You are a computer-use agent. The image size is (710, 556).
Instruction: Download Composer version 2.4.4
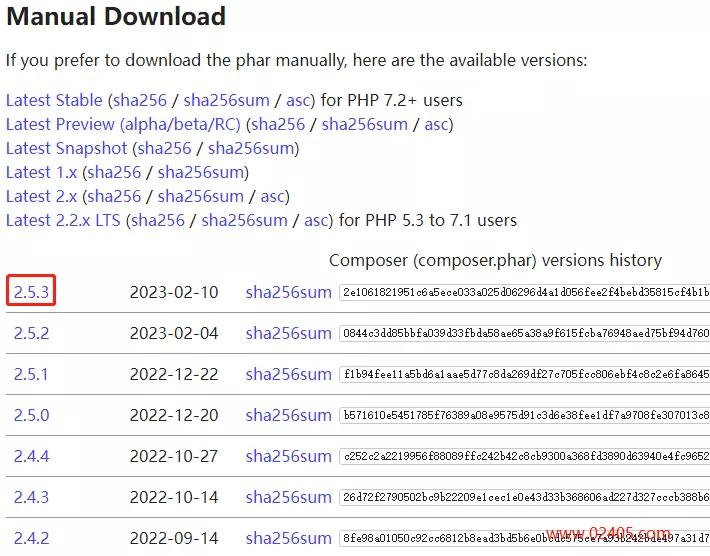(31, 456)
